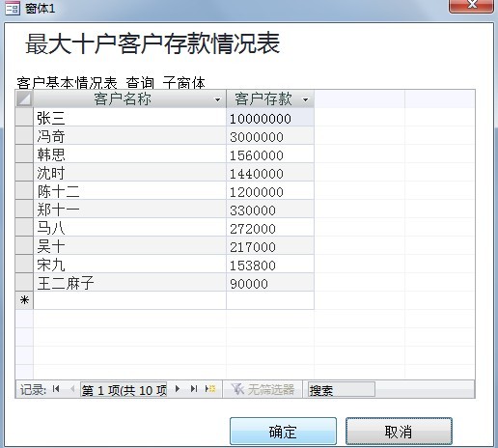Jump to last record icon
Viewport: 498px width, 448px height.
tap(194, 389)
